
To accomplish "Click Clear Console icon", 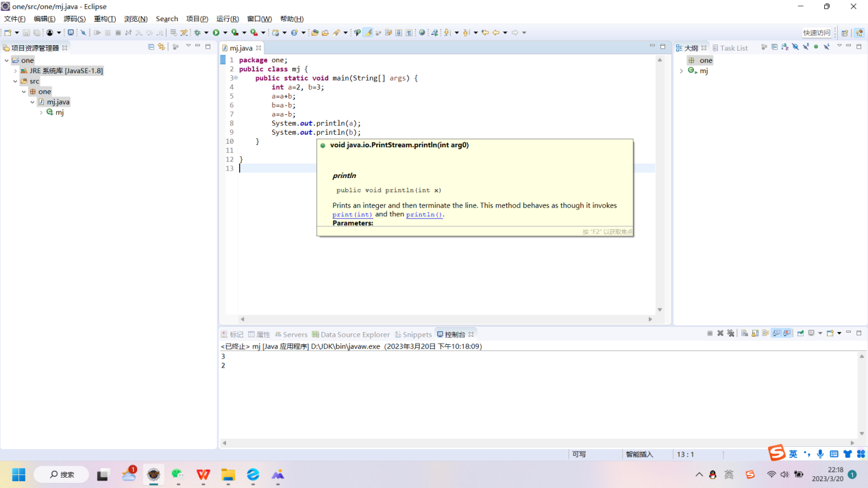I will coord(744,333).
